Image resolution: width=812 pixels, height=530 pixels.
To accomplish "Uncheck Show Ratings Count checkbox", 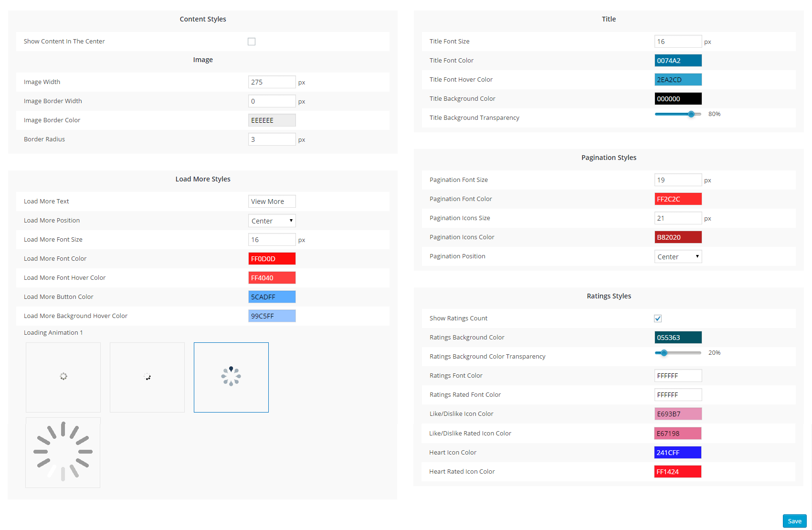I will [658, 318].
